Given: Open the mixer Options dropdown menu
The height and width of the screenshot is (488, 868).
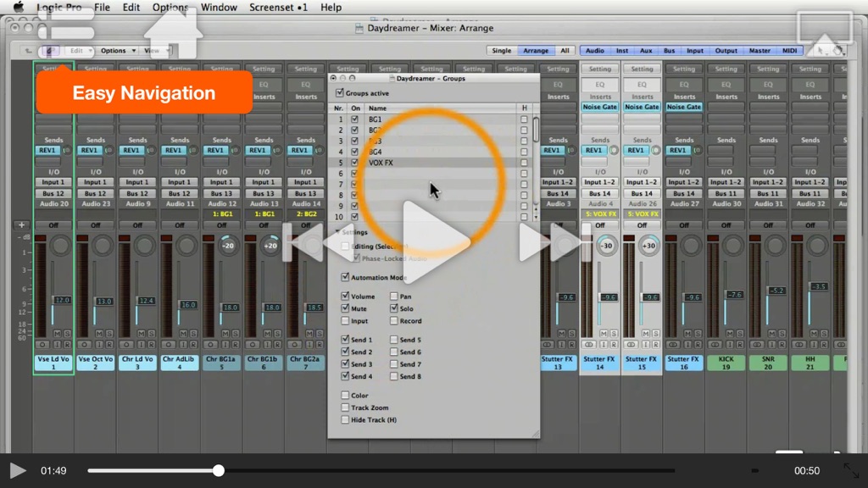Looking at the screenshot, I should 118,50.
